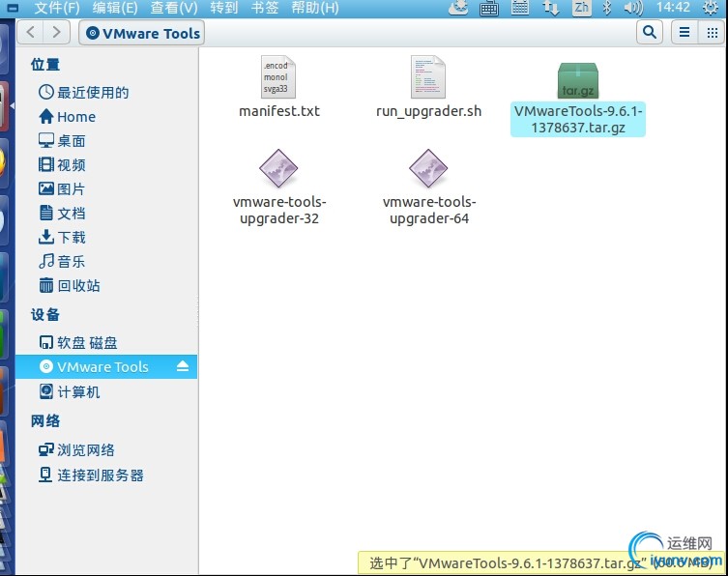Open the 文件(F) menu
The height and width of the screenshot is (576, 728).
57,8
